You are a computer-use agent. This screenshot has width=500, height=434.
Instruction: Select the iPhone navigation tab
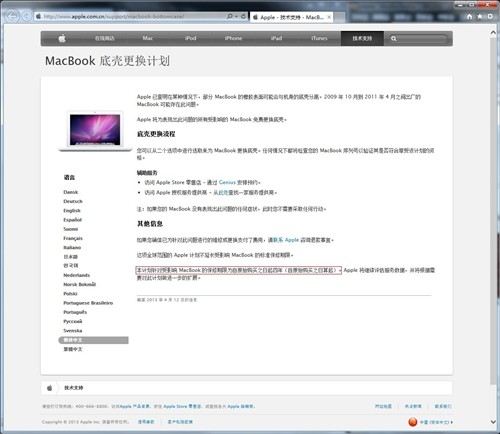(233, 38)
